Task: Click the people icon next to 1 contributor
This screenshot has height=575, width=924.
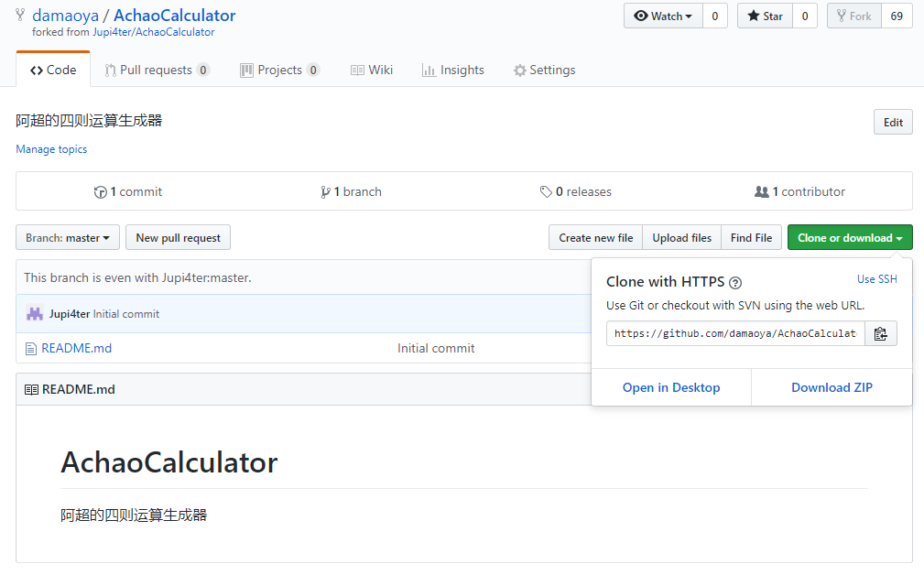Action: coord(761,191)
